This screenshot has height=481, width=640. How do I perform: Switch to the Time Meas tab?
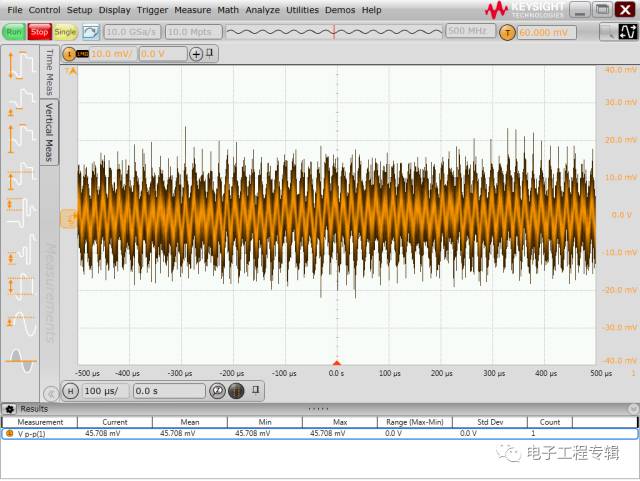tap(48, 72)
